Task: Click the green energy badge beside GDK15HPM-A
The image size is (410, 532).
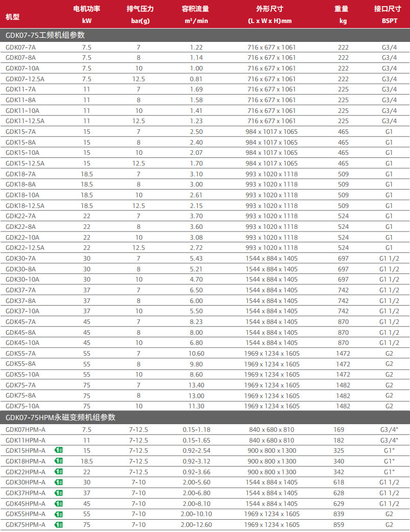Action: 59,450
